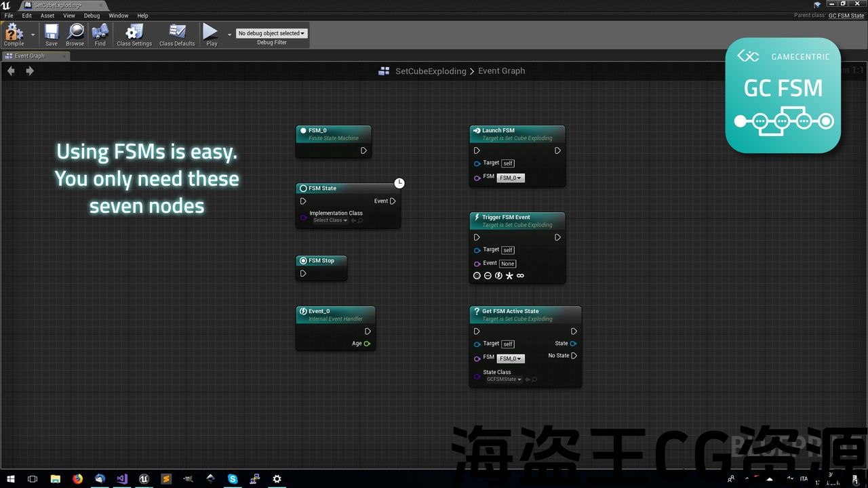Open Class Settings from toolbar

coord(134,35)
